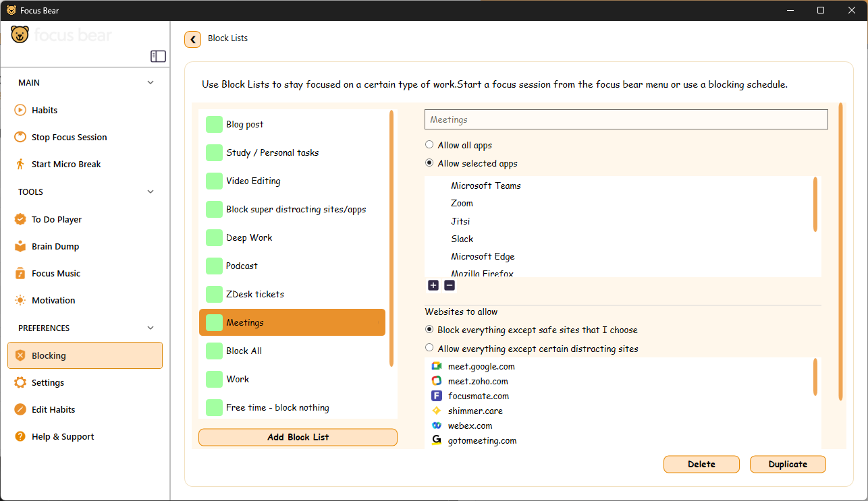Click the Brain Dump book icon
This screenshot has height=501, width=868.
point(20,246)
